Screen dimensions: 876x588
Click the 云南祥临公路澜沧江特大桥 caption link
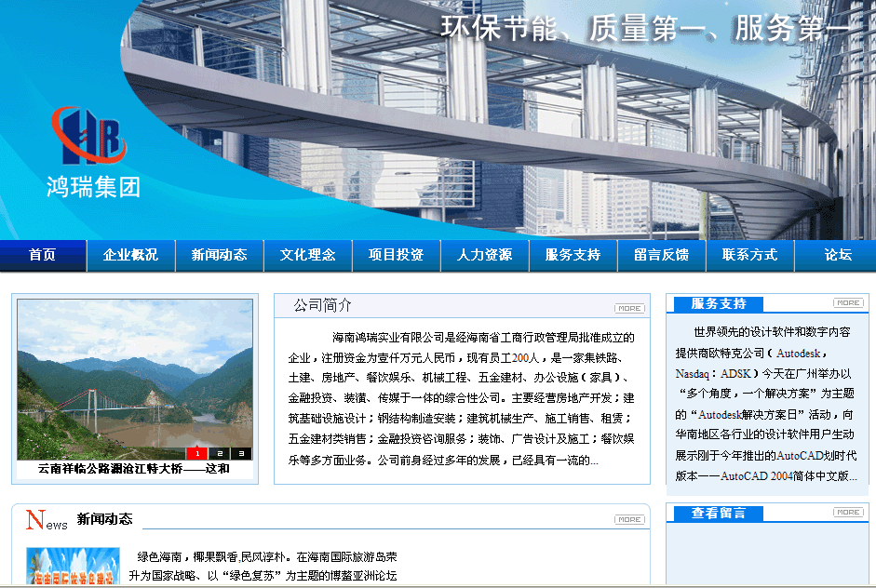[134, 469]
